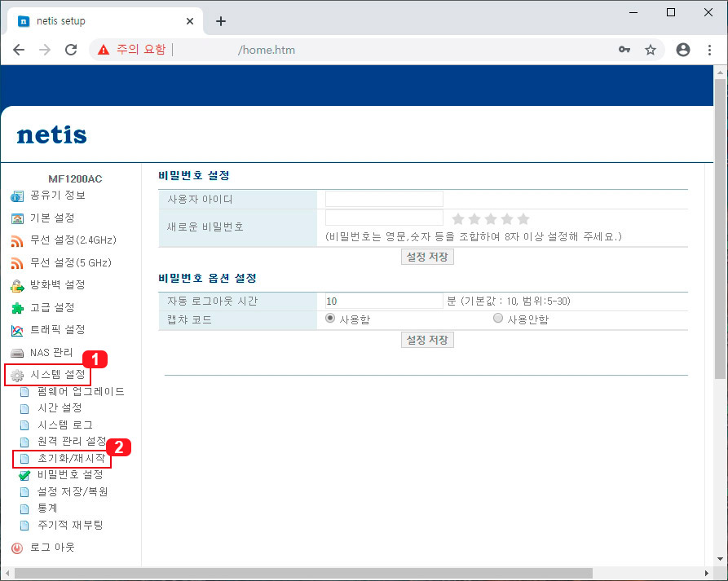This screenshot has height=581, width=728.
Task: Click the 시스템 로그 page icon
Action: click(x=24, y=425)
